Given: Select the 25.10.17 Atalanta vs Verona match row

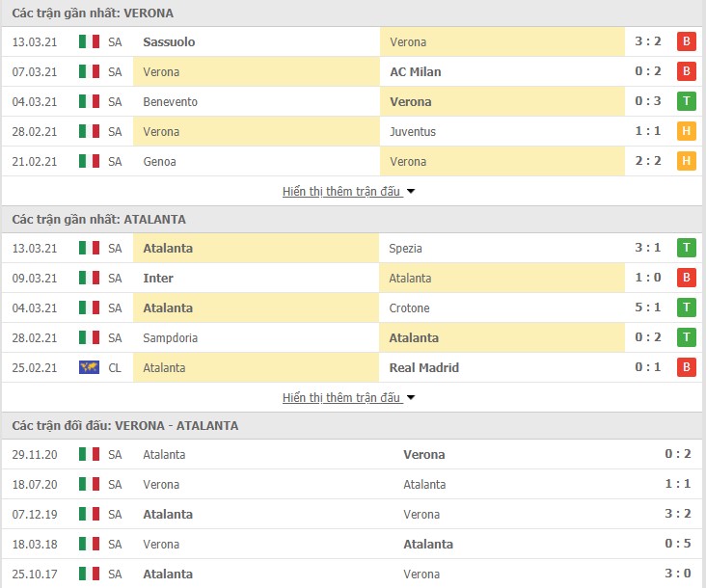Looking at the screenshot, I should pos(353,574).
